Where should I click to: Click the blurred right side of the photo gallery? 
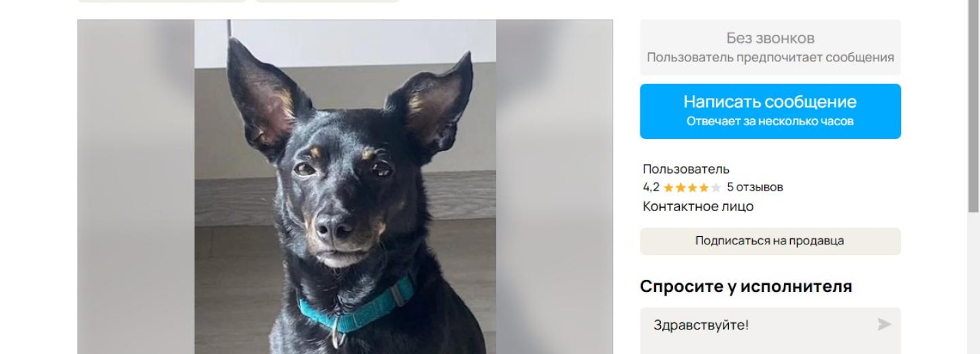pos(554,187)
